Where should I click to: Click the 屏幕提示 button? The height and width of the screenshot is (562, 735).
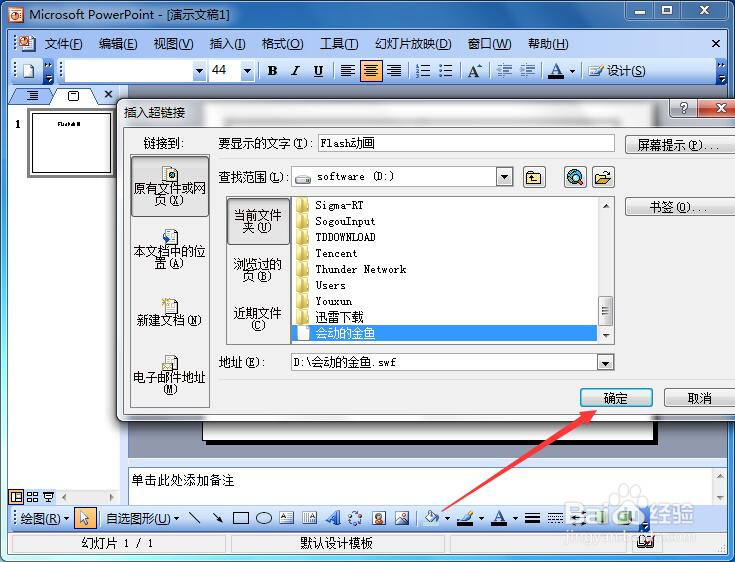point(680,145)
